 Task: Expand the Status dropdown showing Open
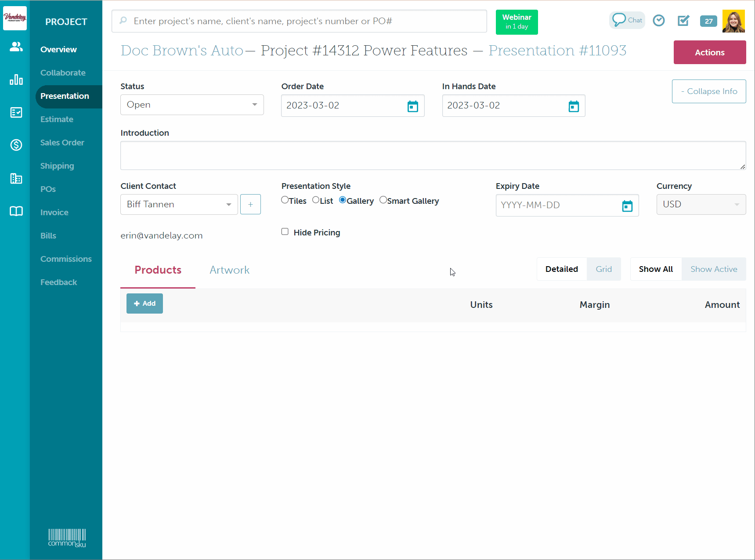(x=192, y=105)
